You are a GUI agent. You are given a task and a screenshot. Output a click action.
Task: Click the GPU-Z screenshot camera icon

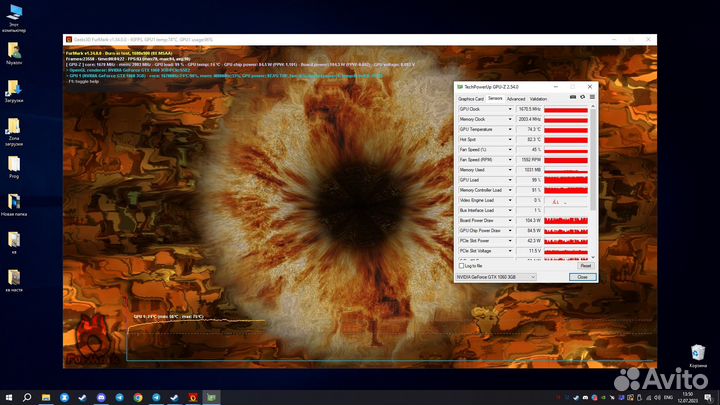click(573, 97)
